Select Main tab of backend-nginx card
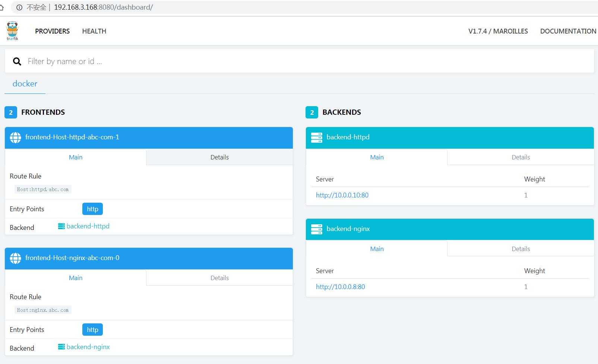This screenshot has height=364, width=598. pyautogui.click(x=377, y=249)
